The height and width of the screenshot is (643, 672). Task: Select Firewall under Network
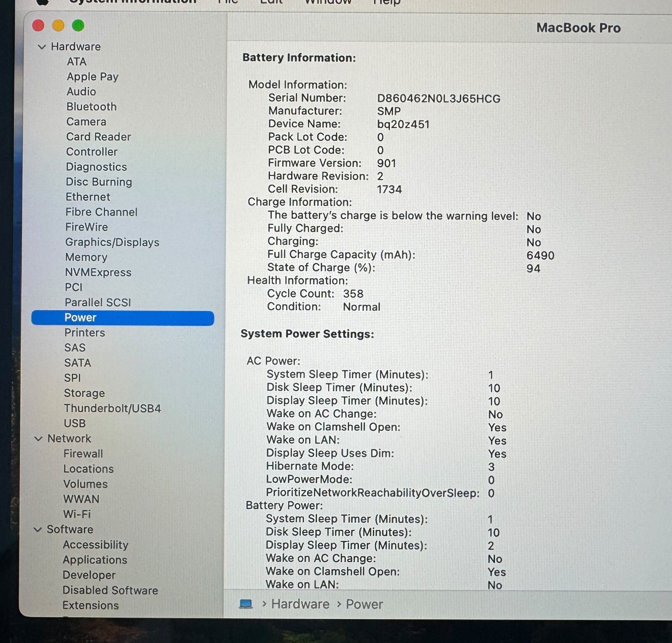[83, 454]
